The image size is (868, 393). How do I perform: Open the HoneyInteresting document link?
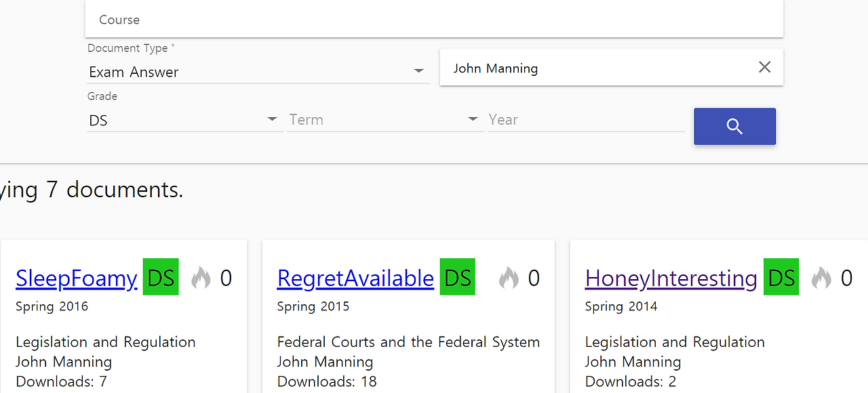coord(671,278)
